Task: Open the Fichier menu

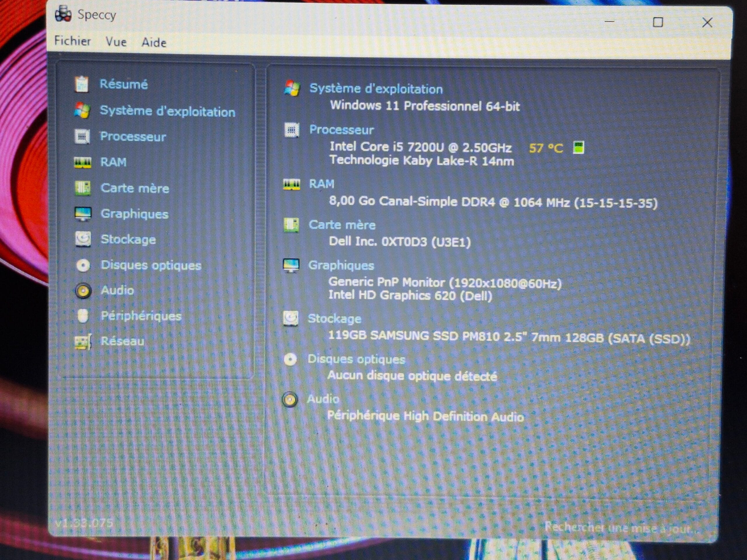Action: 73,41
